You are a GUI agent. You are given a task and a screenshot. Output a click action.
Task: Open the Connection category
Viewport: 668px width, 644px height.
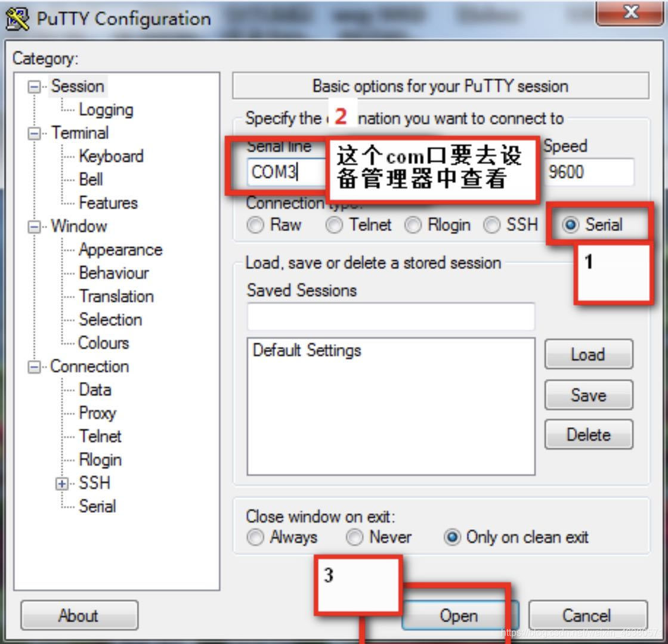tap(89, 367)
